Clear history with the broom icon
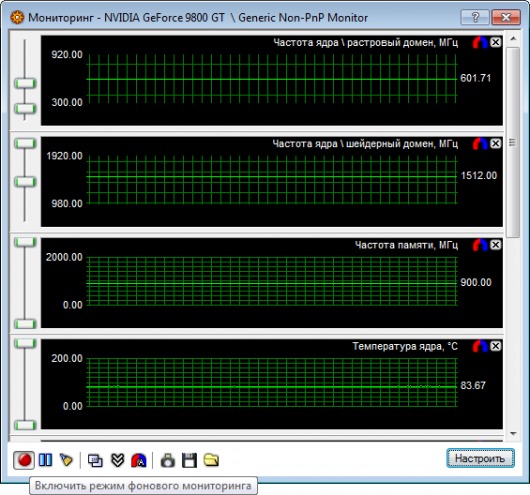Viewport: 530px width, 495px height. 66,460
